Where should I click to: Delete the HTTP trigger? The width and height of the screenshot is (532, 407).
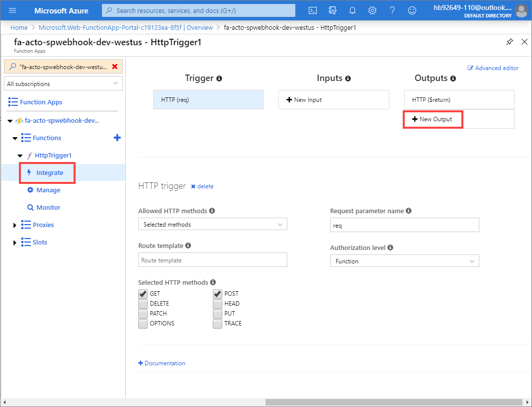202,186
